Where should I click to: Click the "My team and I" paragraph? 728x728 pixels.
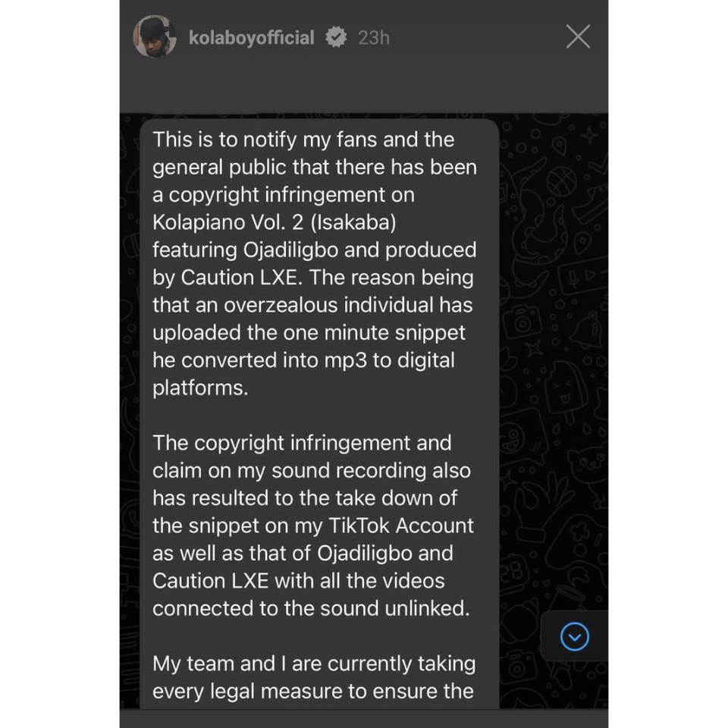220,664
